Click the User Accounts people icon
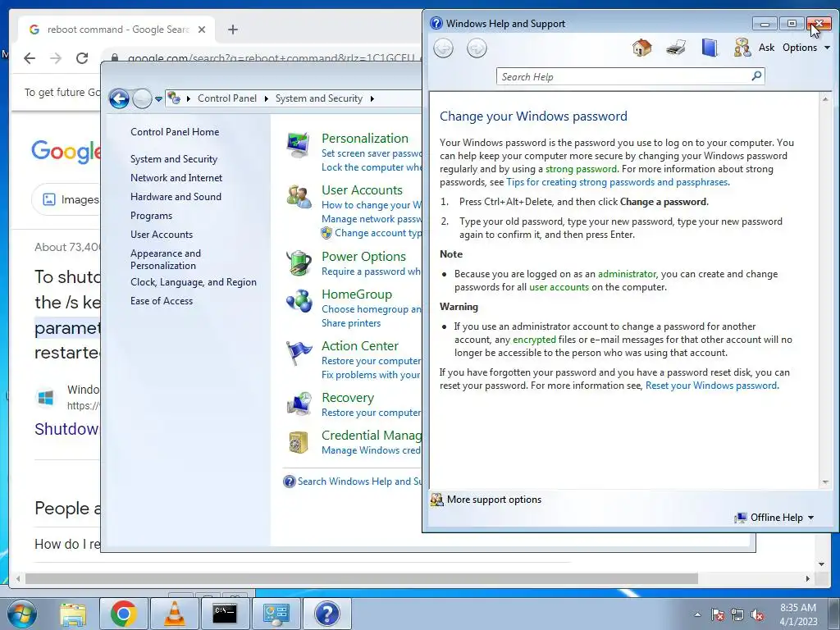Screen dimensions: 840x630 299,197
